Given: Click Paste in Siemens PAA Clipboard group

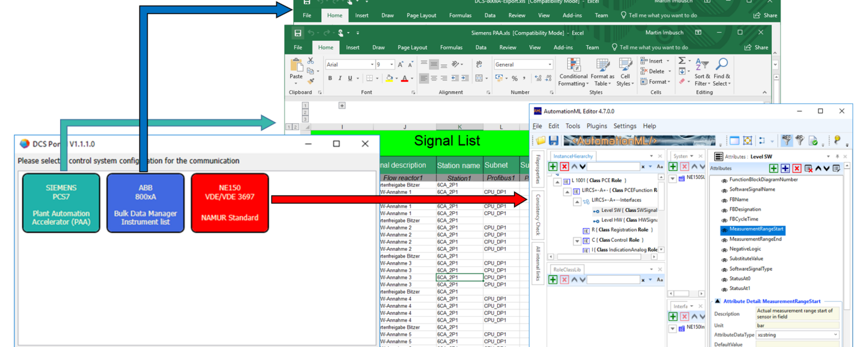Looking at the screenshot, I should tap(296, 70).
